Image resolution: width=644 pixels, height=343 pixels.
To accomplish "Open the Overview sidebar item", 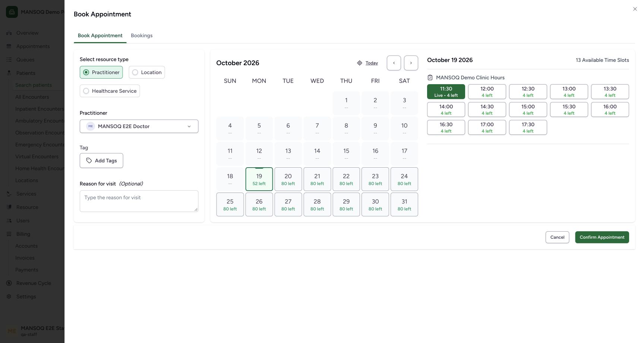I will (27, 33).
